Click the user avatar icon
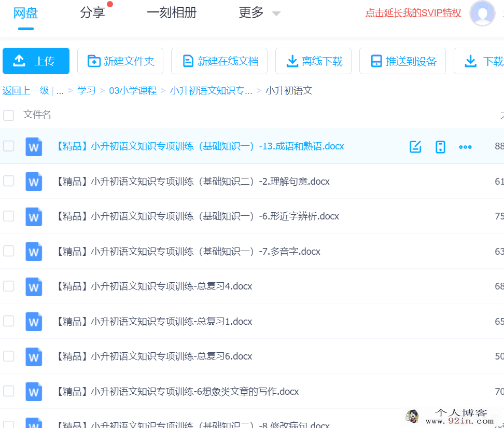 482,13
